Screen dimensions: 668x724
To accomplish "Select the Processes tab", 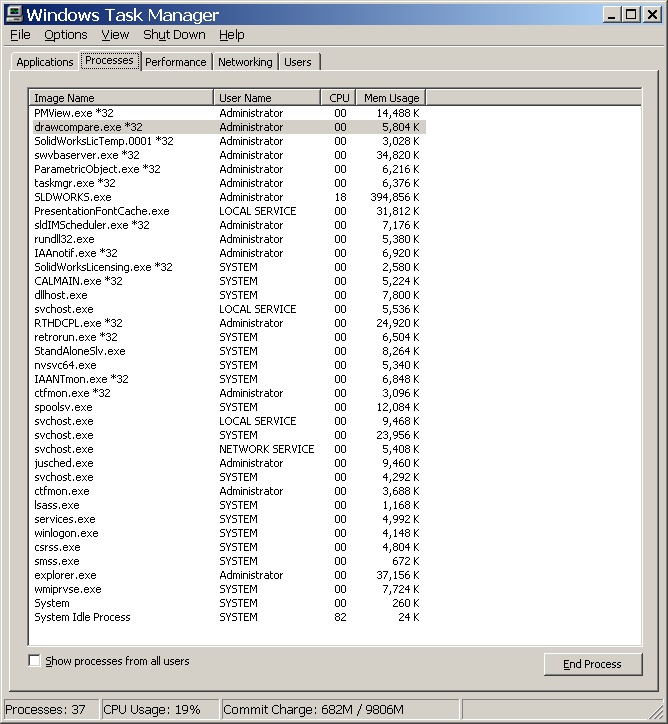I will [109, 60].
